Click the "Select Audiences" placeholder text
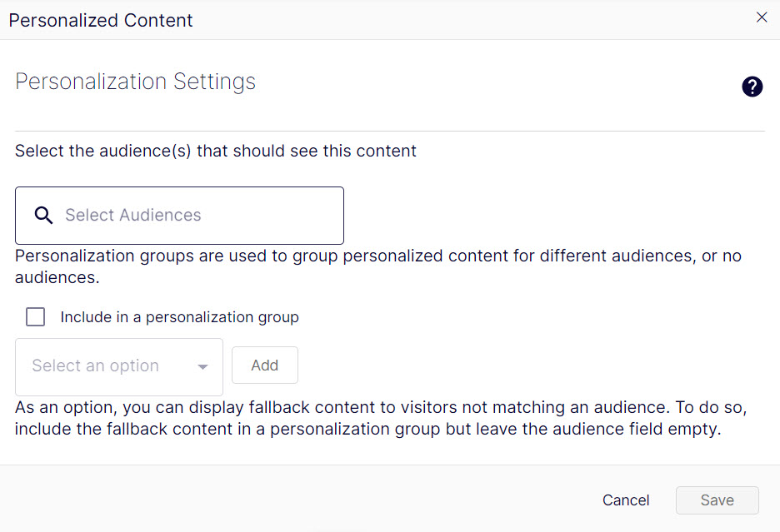The height and width of the screenshot is (532, 780). (x=133, y=215)
